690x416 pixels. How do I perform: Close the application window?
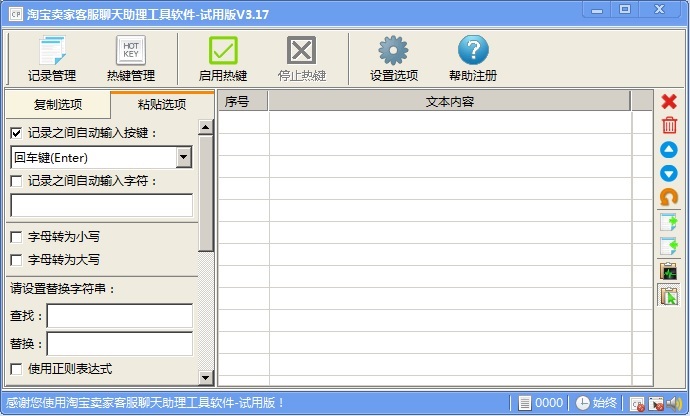(x=659, y=10)
